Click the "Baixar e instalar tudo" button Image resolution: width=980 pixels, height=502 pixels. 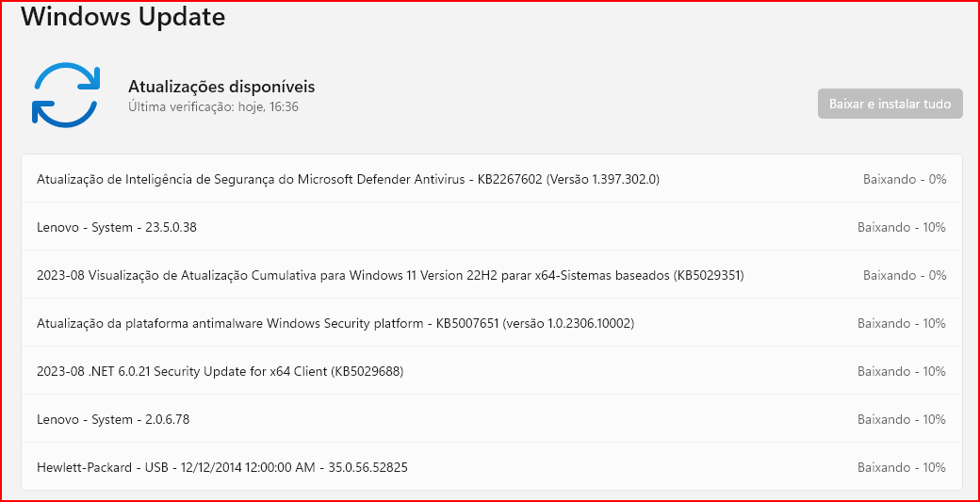click(x=890, y=104)
